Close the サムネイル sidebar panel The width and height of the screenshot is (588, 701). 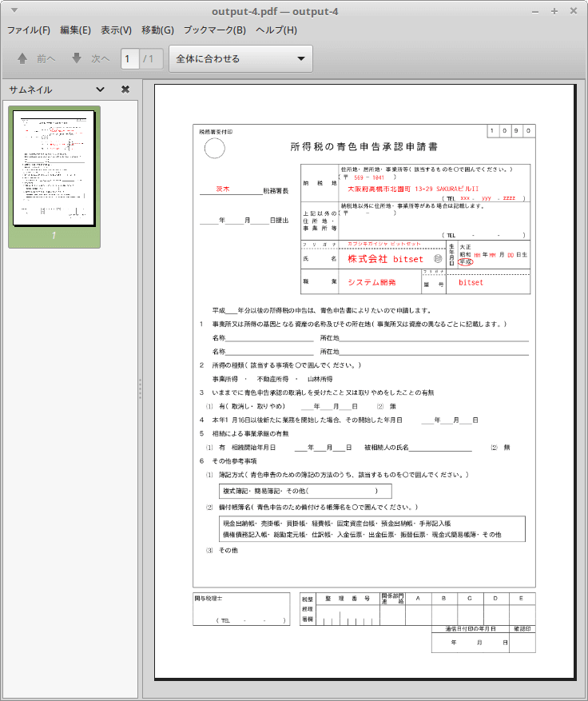pyautogui.click(x=125, y=90)
